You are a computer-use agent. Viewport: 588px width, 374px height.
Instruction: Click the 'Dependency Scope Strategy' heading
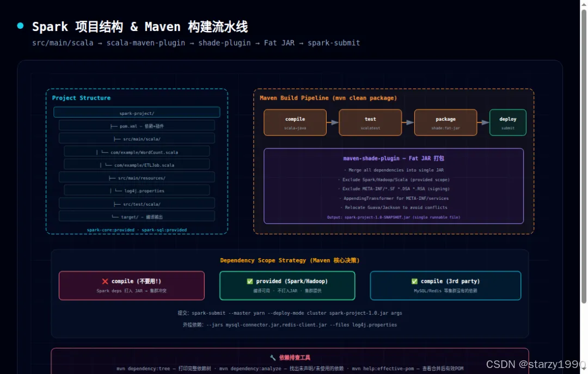point(290,260)
